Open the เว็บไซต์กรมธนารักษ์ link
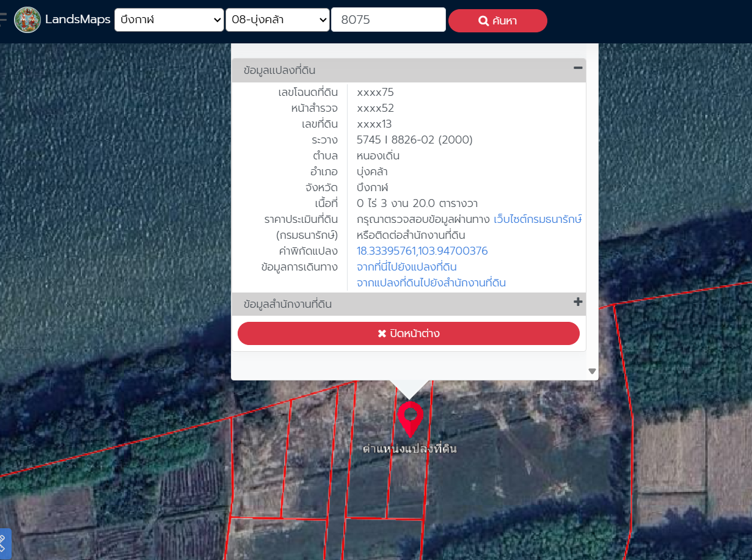Screen dimensions: 752x560 [x=537, y=219]
